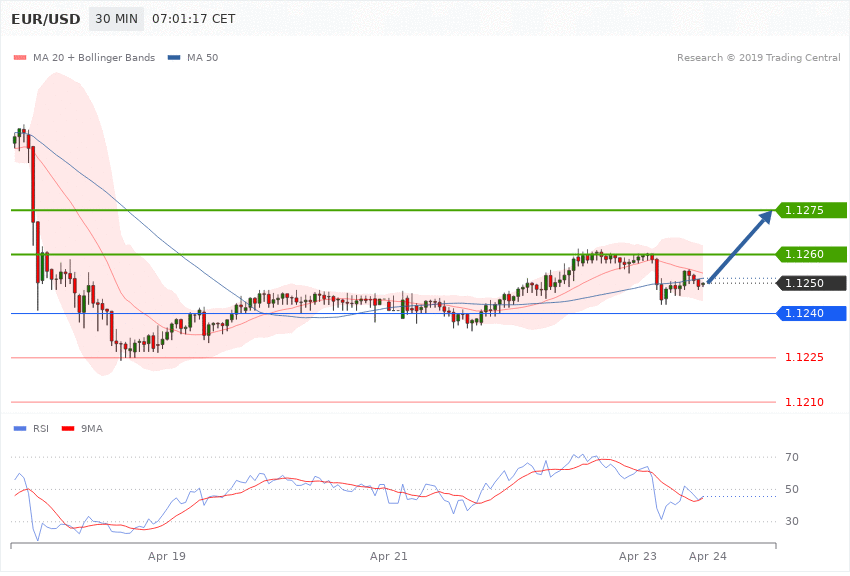This screenshot has height=576, width=850.
Task: Click the Apr 19 date axis label
Action: coord(166,556)
